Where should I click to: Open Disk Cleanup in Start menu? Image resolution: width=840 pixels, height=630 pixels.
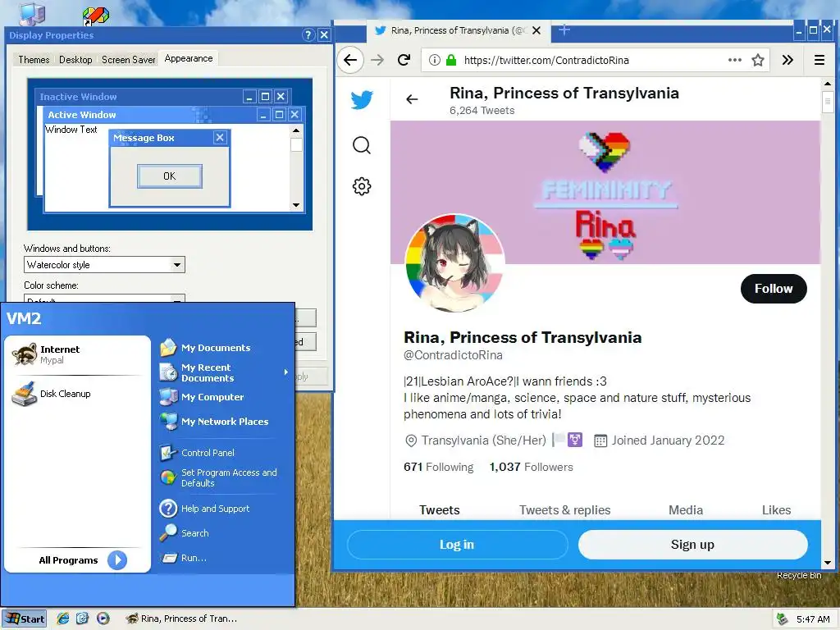78,394
